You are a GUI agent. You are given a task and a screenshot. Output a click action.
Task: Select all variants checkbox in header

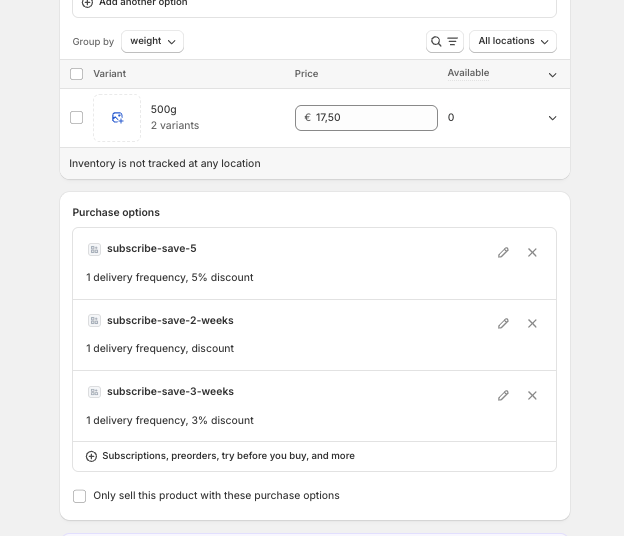pos(76,74)
